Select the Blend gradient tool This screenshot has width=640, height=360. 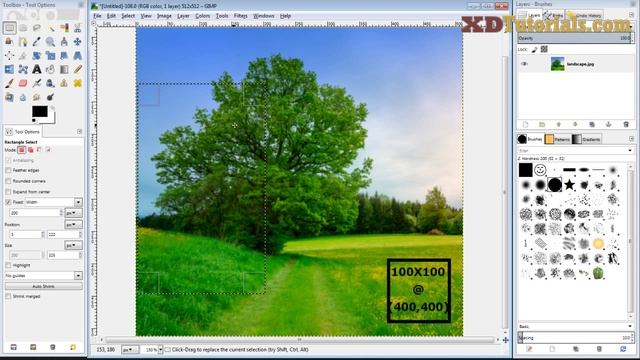pos(64,69)
